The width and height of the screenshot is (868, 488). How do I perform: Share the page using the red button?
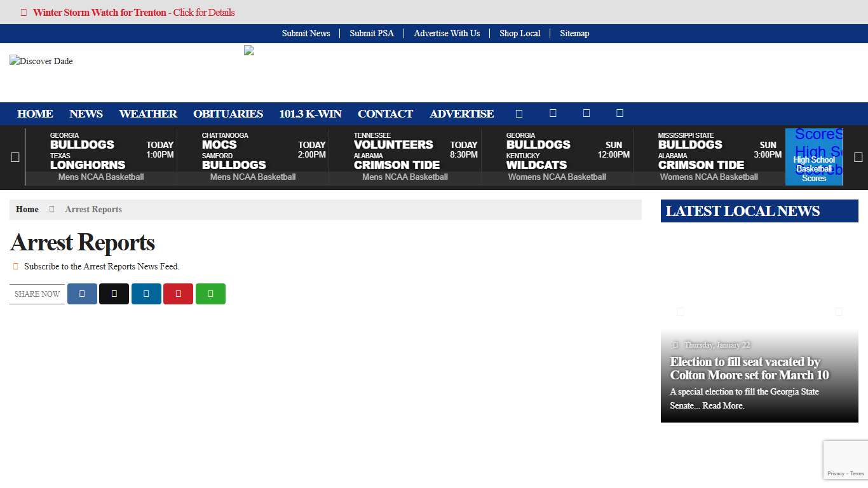(x=178, y=294)
